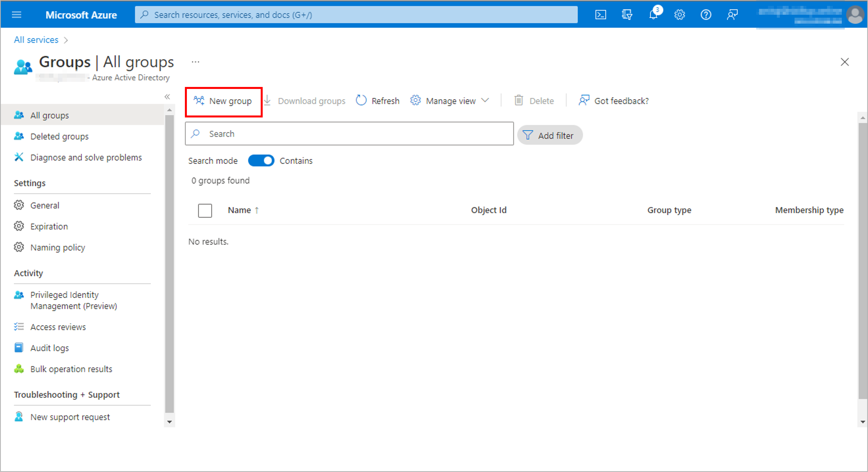Click Add filter
The width and height of the screenshot is (868, 472).
[550, 135]
